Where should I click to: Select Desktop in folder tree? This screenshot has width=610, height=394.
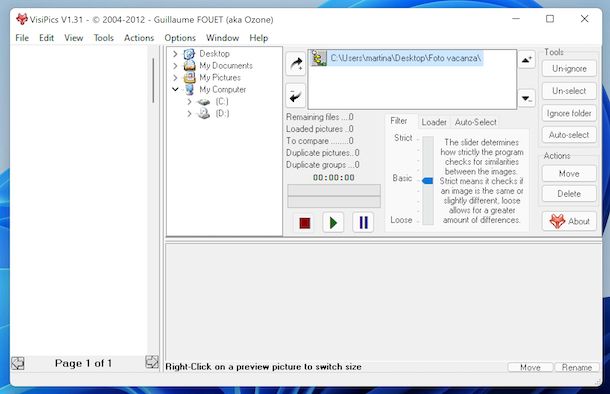click(214, 54)
